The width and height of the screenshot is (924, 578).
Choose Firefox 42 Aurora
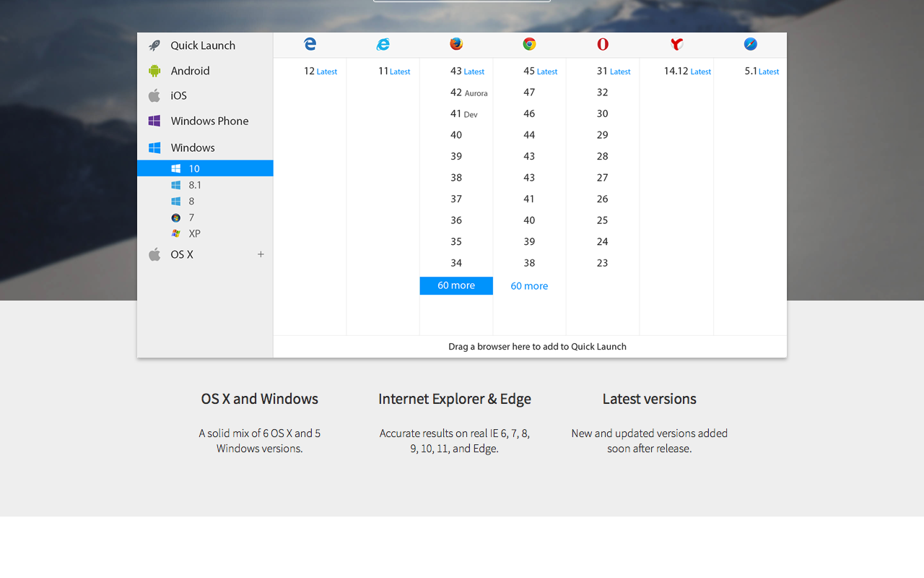(468, 92)
